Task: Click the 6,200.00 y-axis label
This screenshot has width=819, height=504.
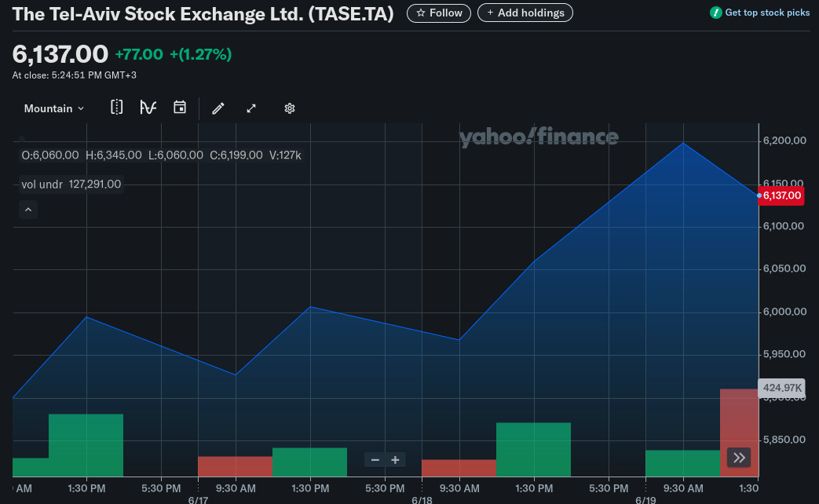Action: coord(784,141)
